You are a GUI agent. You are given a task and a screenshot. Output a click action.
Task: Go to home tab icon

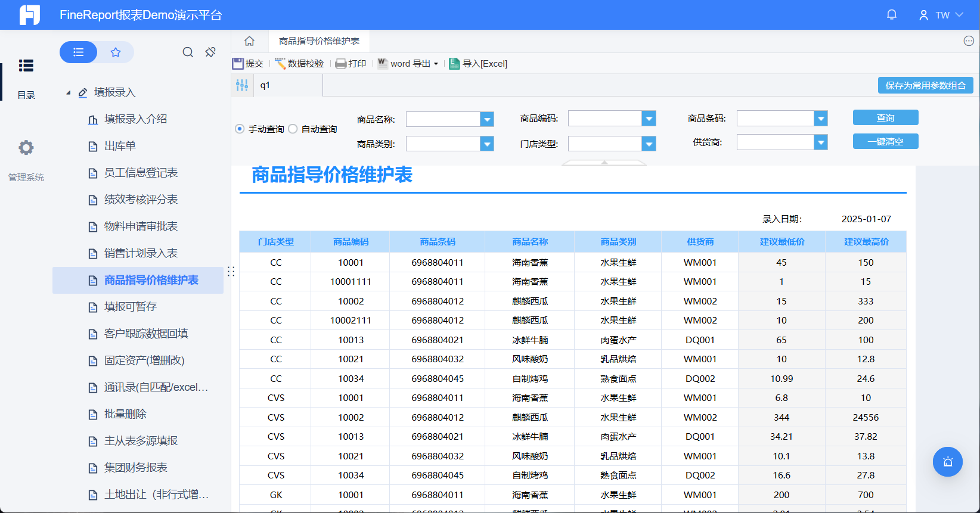pos(249,41)
